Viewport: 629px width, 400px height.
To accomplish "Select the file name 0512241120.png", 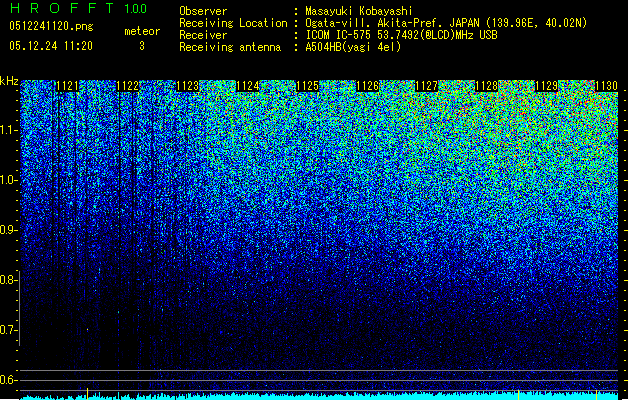I will tap(51, 26).
